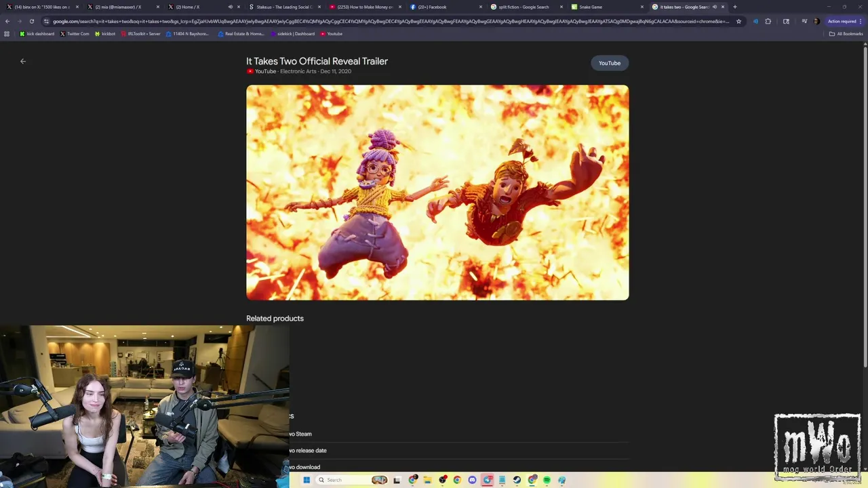Open the browser profile avatar

pos(816,21)
